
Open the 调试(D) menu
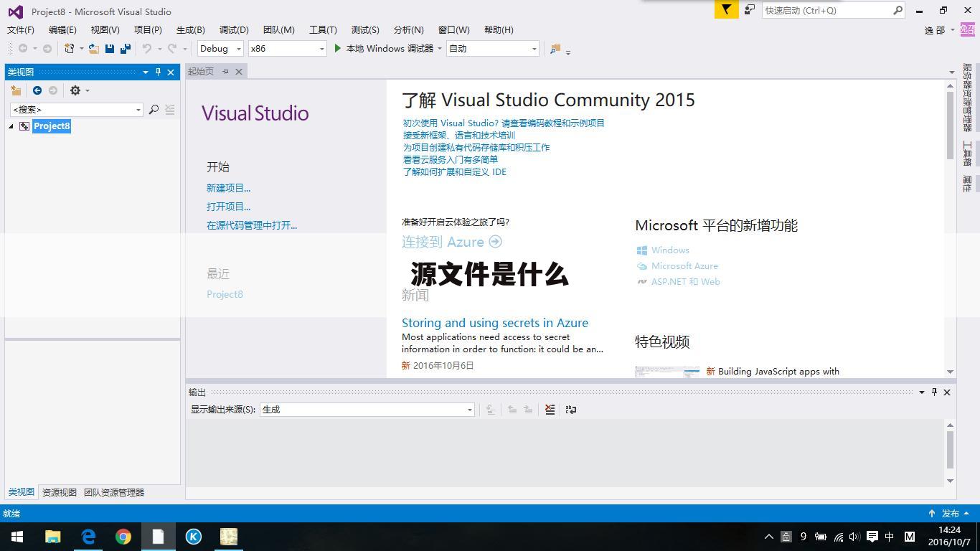234,30
